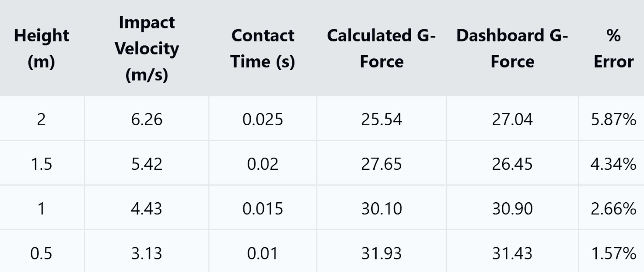Click the Height (m) column header
Image resolution: width=644 pixels, height=272 pixels.
click(41, 48)
